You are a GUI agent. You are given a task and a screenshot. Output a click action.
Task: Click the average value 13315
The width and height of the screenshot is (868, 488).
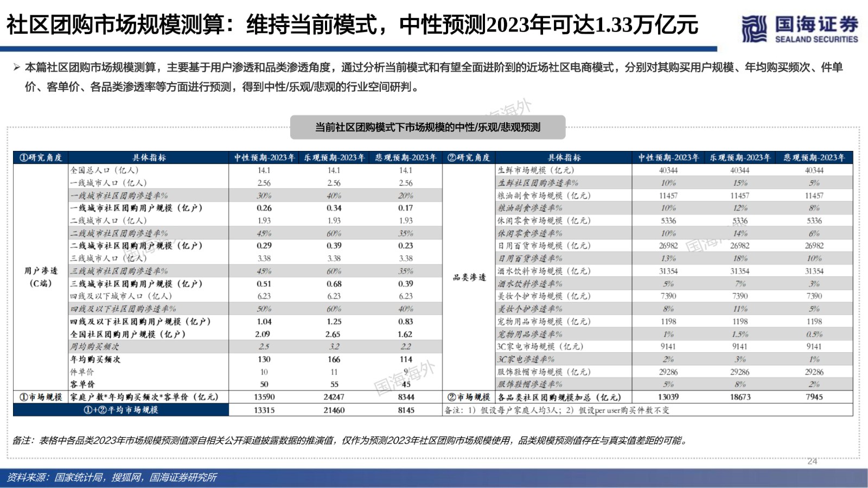pyautogui.click(x=264, y=410)
